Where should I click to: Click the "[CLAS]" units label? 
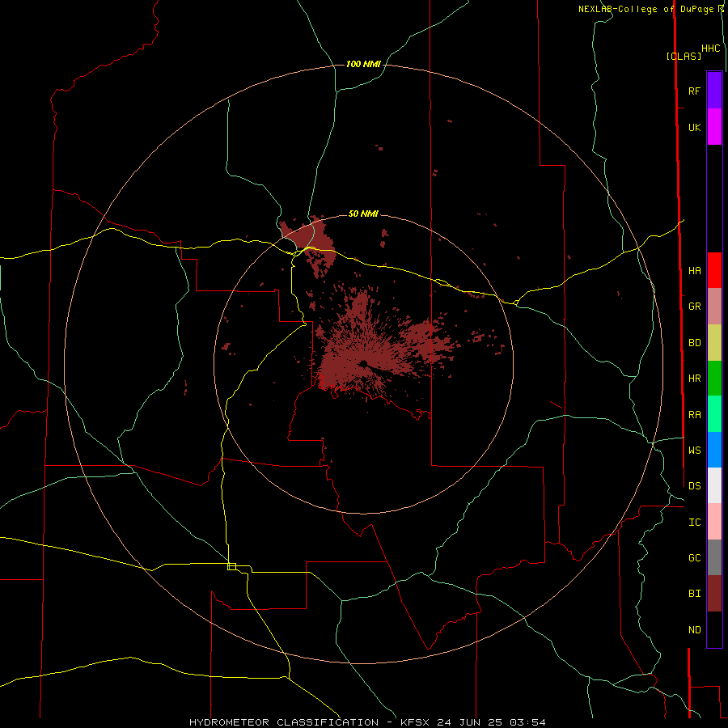pos(684,56)
